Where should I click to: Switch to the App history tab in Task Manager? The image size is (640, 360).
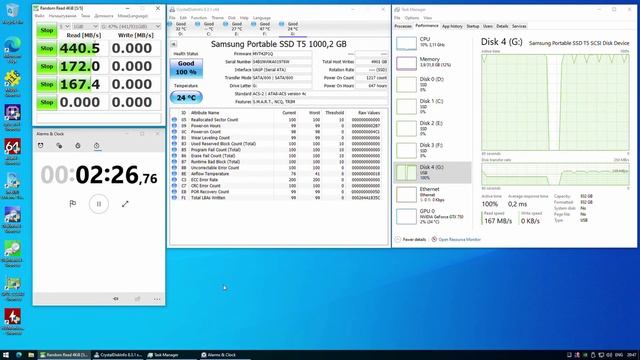pos(452,26)
